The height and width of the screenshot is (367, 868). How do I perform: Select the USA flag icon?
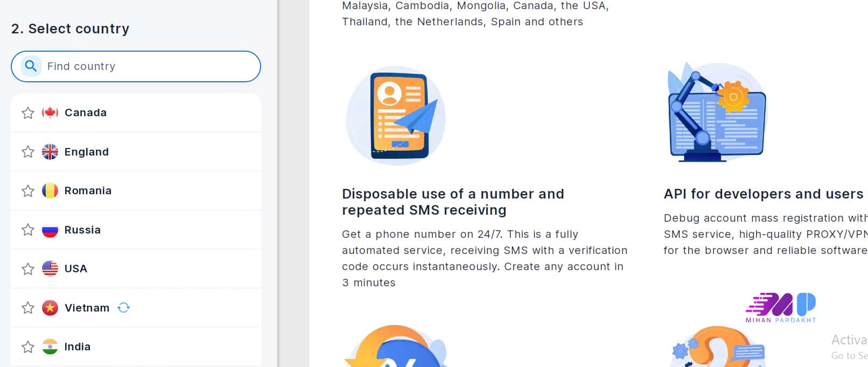50,269
